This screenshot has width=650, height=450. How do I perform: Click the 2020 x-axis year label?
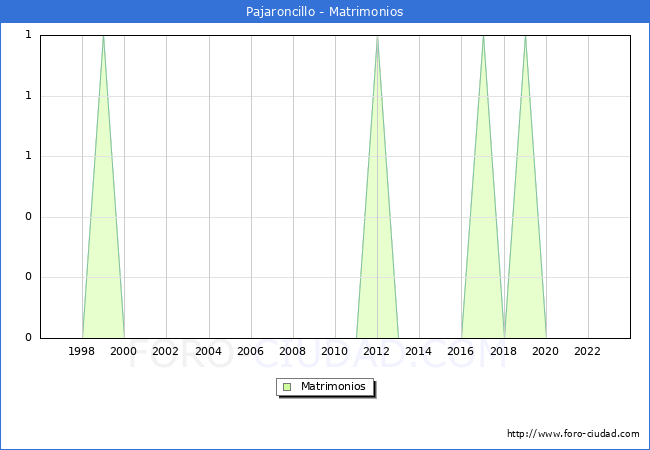coord(545,351)
